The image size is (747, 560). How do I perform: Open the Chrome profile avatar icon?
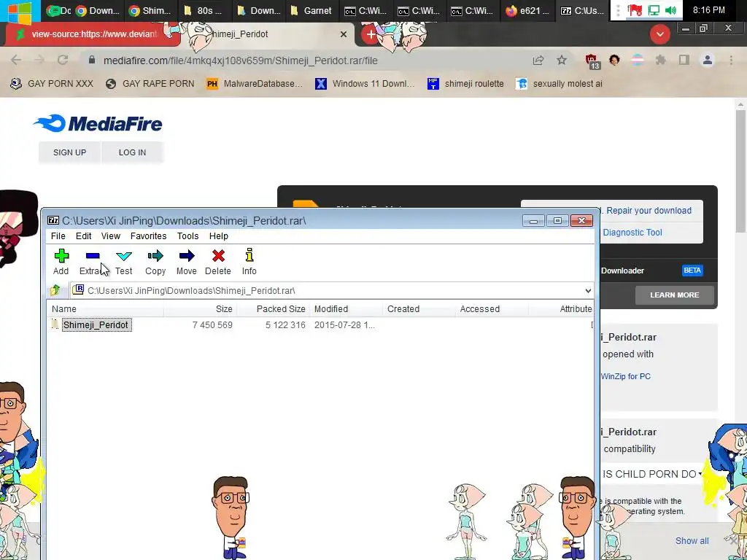pos(708,60)
